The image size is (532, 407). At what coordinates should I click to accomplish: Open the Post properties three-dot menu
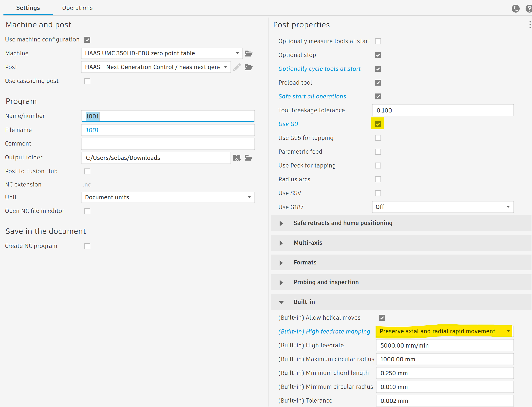pos(530,25)
